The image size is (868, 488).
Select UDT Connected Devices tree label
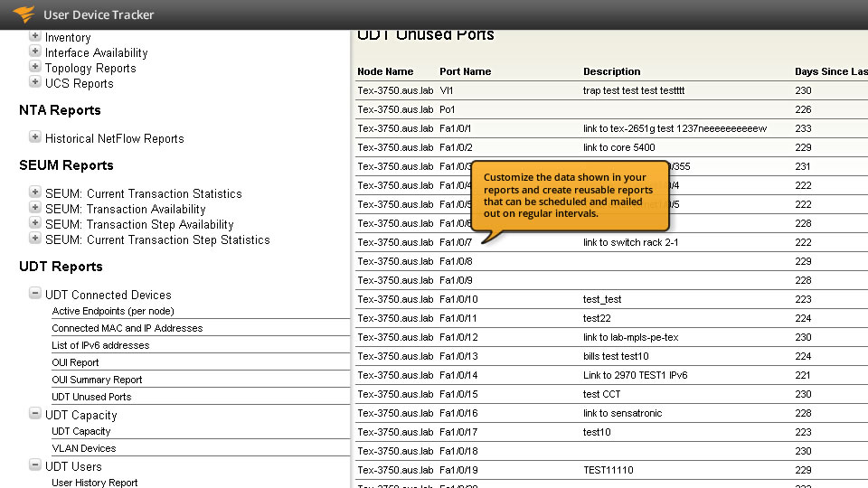click(108, 295)
